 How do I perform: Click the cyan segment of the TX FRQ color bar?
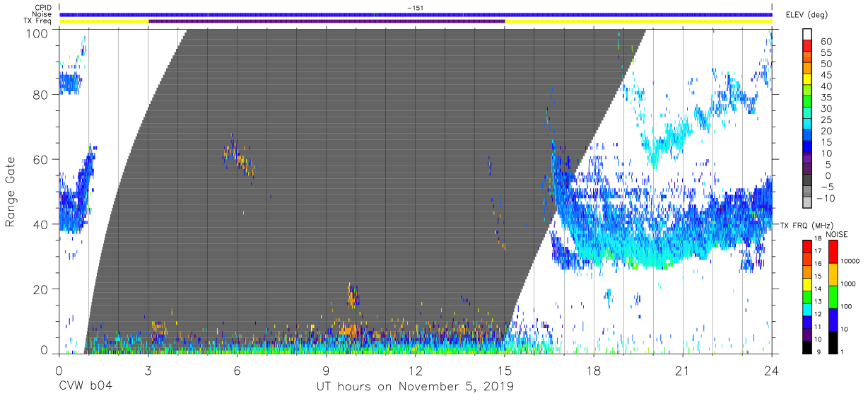click(x=807, y=310)
